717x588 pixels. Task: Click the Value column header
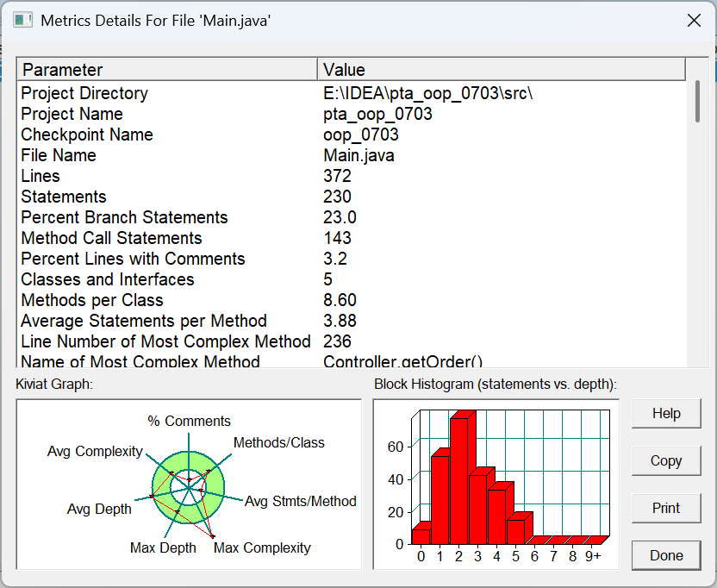502,70
